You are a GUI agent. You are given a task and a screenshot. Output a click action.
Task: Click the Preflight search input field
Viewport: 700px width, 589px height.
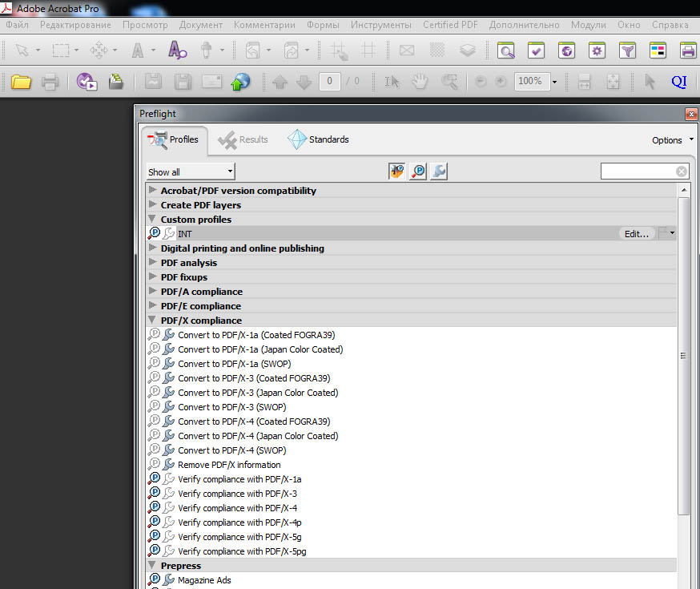click(638, 171)
